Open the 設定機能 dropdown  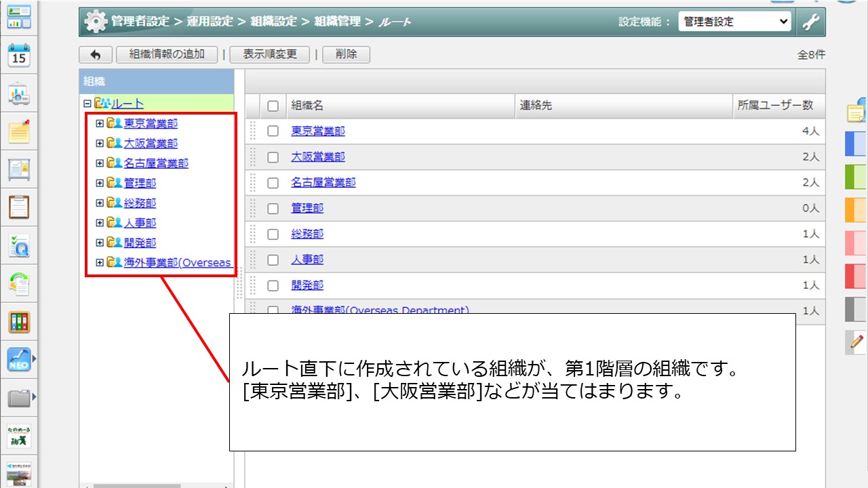pyautogui.click(x=735, y=22)
